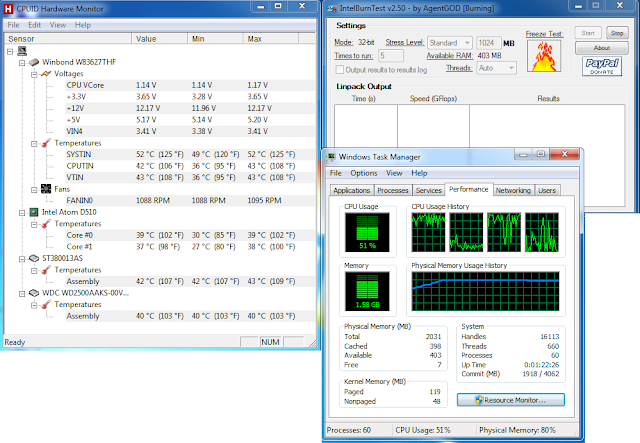
Task: Open the Threads dropdown
Action: pyautogui.click(x=496, y=68)
